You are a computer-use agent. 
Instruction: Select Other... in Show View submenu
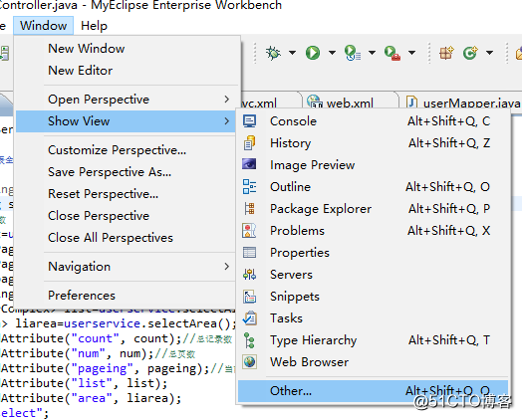[373, 391]
